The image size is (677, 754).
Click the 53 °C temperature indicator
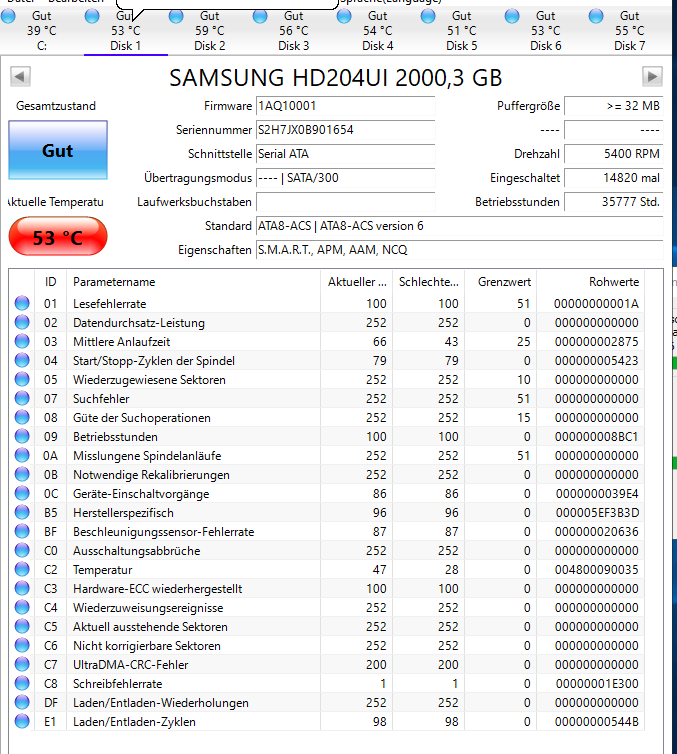pyautogui.click(x=58, y=237)
